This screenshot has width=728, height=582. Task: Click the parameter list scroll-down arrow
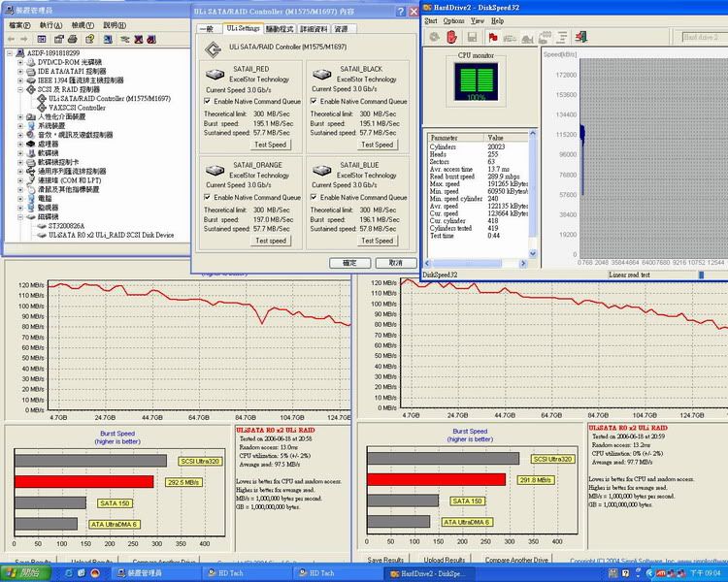[533, 254]
